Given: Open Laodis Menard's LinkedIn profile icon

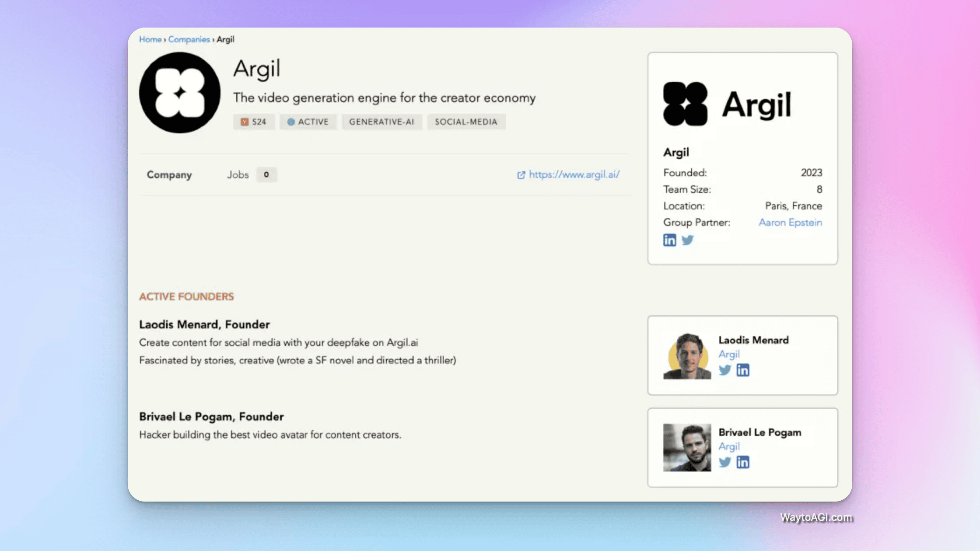Looking at the screenshot, I should coord(743,370).
